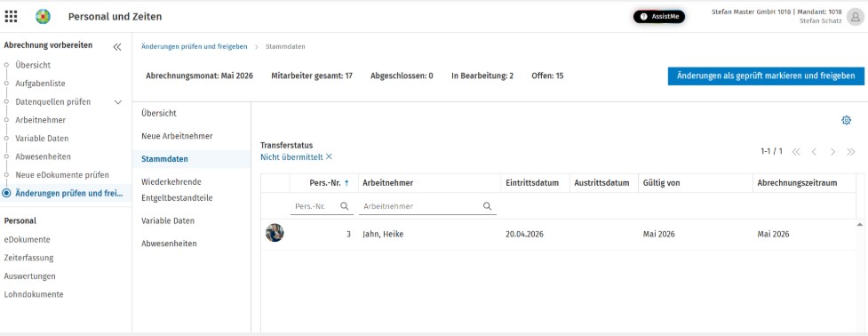Switch to Abwesenheiten sub-navigation tab
Image resolution: width=868 pixels, height=336 pixels.
(169, 244)
